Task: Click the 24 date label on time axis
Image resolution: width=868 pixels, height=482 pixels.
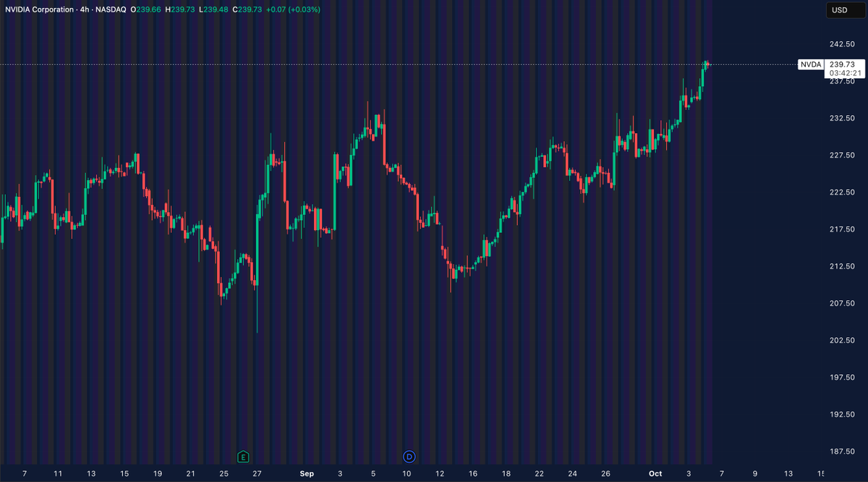Action: point(573,473)
